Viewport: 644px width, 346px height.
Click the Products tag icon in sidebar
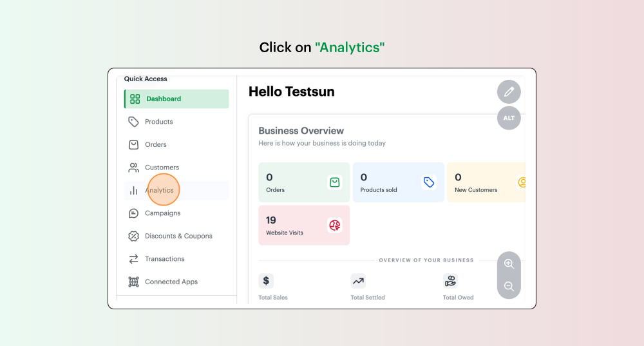133,122
